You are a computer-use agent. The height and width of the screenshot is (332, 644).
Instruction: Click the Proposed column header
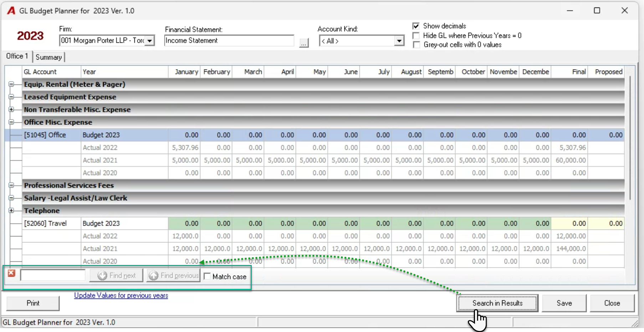click(x=606, y=72)
